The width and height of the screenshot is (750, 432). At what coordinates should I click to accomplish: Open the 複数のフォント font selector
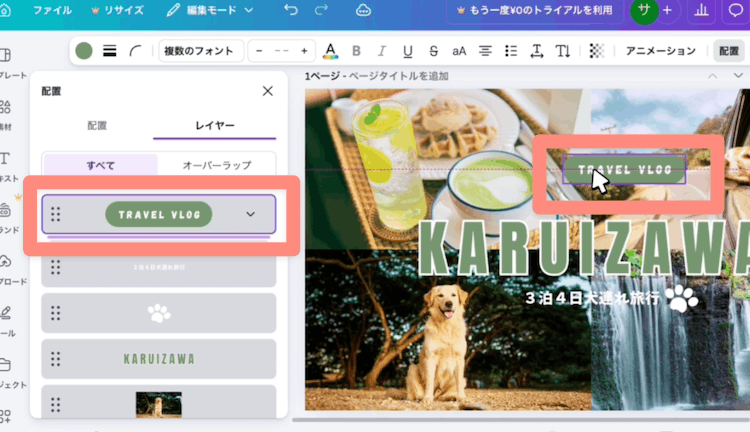click(201, 51)
